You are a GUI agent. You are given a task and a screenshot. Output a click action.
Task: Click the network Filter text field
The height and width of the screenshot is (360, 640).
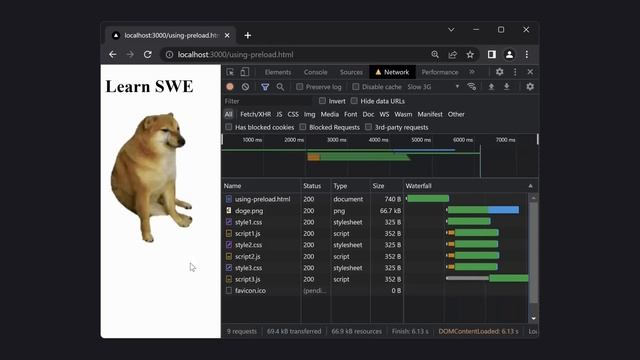(267, 101)
